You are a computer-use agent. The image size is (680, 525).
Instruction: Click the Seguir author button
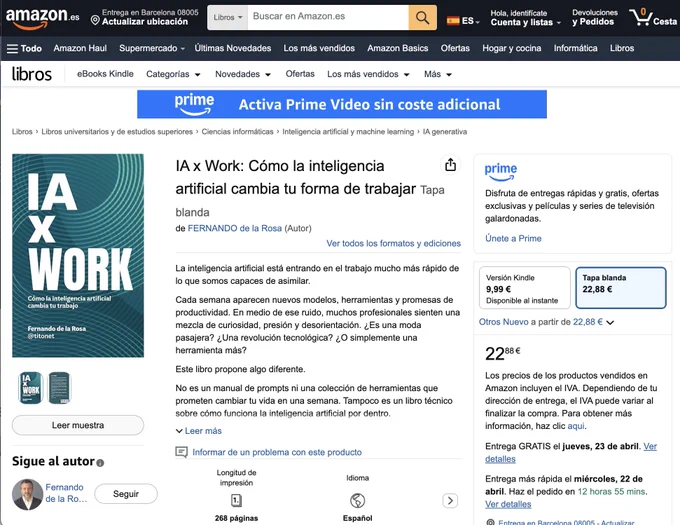pyautogui.click(x=126, y=494)
